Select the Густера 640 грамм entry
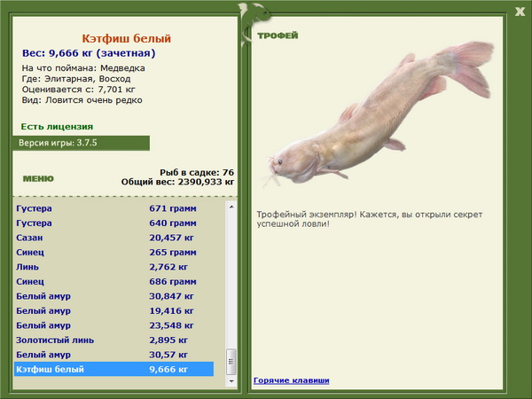This screenshot has height=399, width=532. pyautogui.click(x=114, y=223)
